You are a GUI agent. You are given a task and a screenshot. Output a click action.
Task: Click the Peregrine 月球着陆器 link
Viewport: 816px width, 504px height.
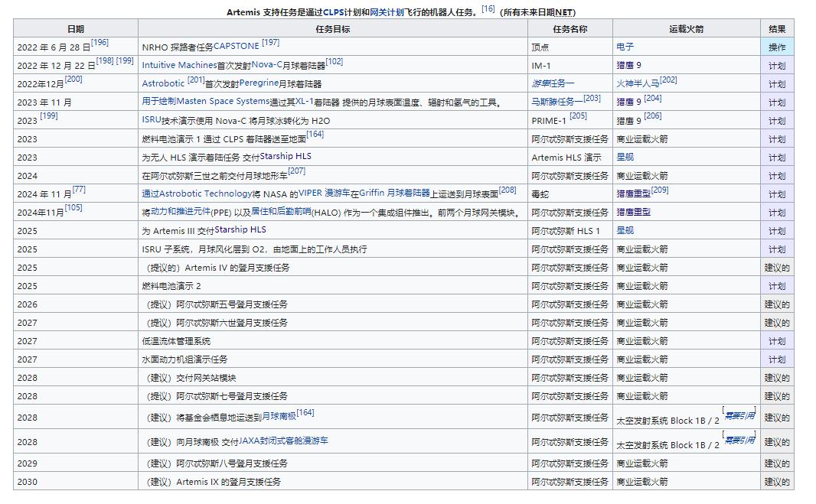click(281, 83)
